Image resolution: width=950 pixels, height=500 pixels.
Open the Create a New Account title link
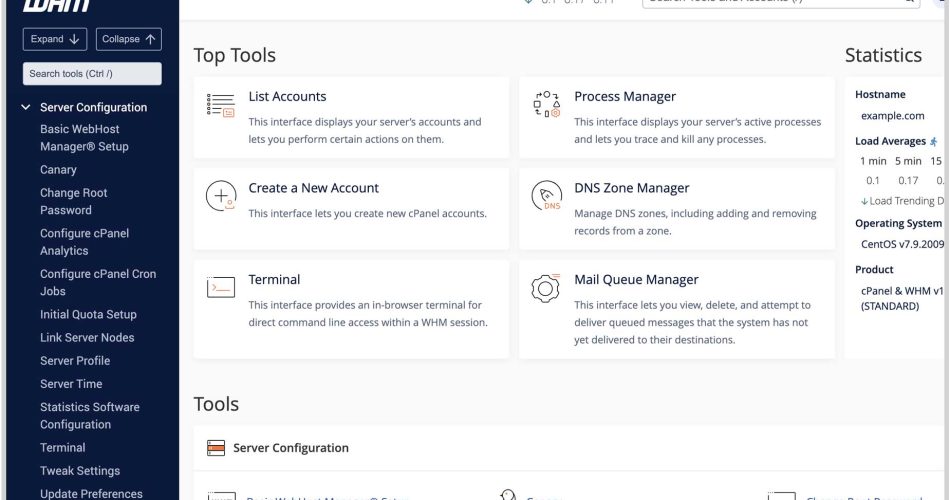coord(313,188)
